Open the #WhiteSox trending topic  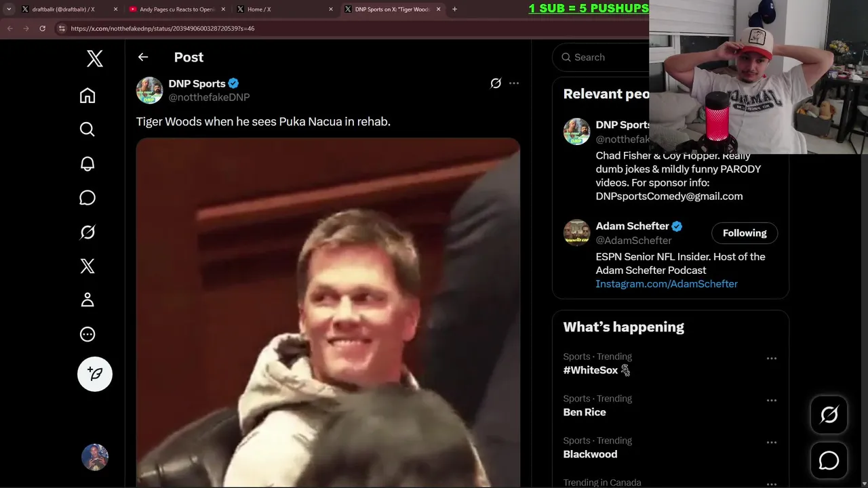[x=591, y=371]
